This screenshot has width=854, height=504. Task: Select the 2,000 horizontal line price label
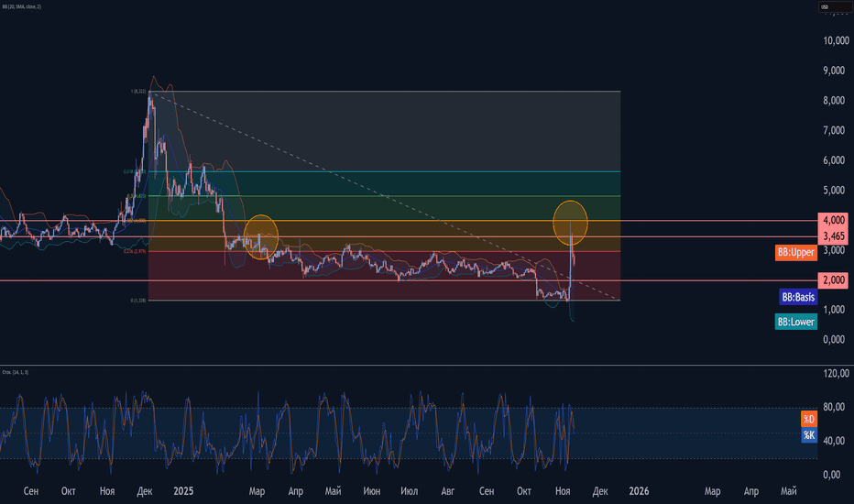[x=833, y=280]
